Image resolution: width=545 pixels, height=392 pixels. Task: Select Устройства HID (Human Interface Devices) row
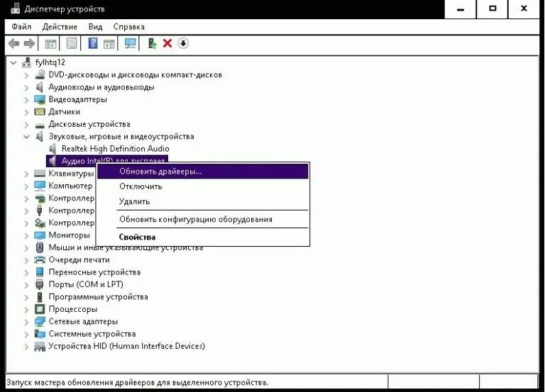click(x=127, y=346)
